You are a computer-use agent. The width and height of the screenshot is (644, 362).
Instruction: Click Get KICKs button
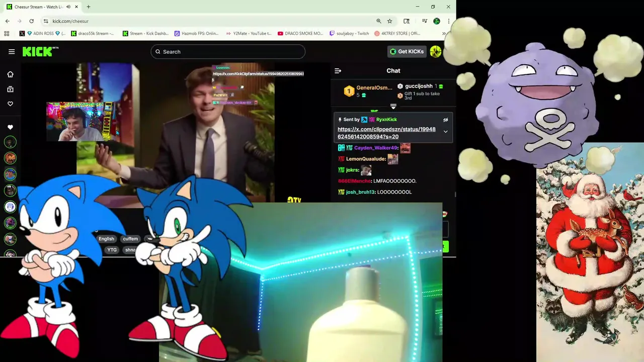click(407, 51)
